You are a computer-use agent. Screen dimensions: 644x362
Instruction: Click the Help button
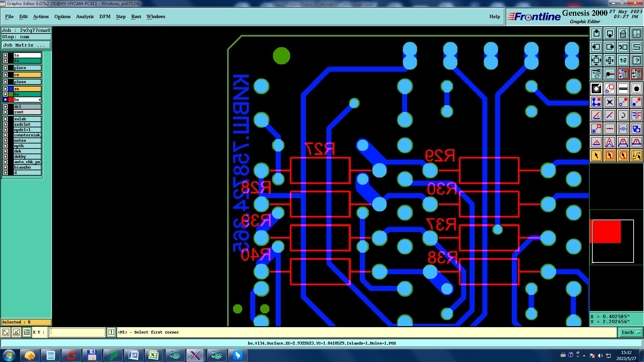coord(494,16)
